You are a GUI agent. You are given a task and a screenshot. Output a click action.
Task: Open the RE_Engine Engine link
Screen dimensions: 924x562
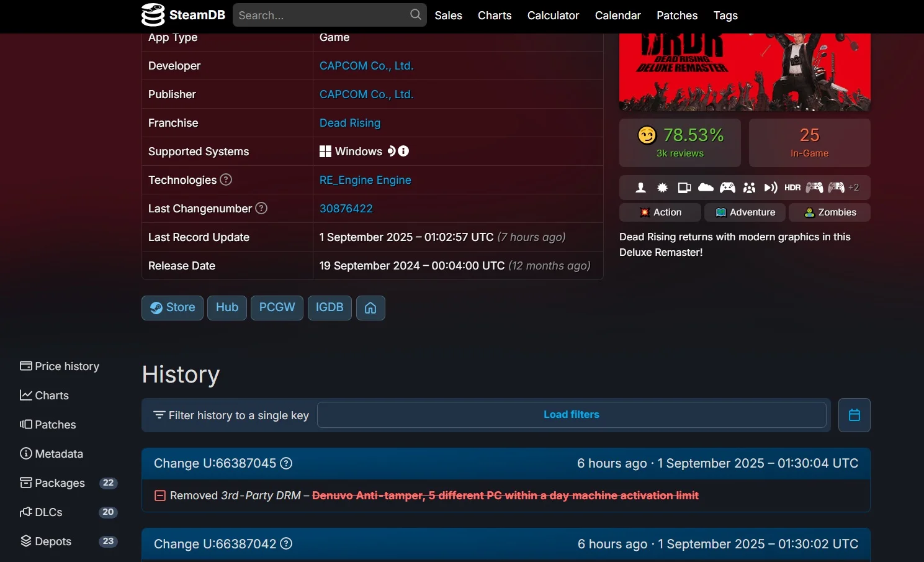click(366, 180)
